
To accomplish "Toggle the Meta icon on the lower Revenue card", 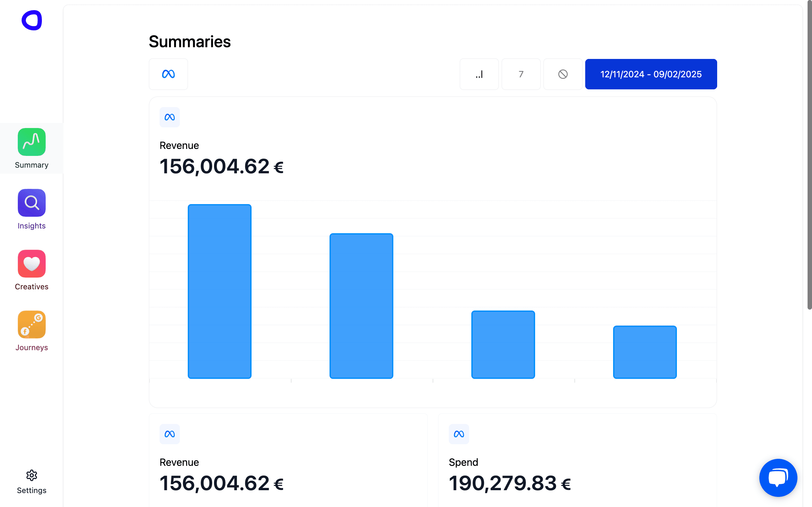I will (169, 433).
